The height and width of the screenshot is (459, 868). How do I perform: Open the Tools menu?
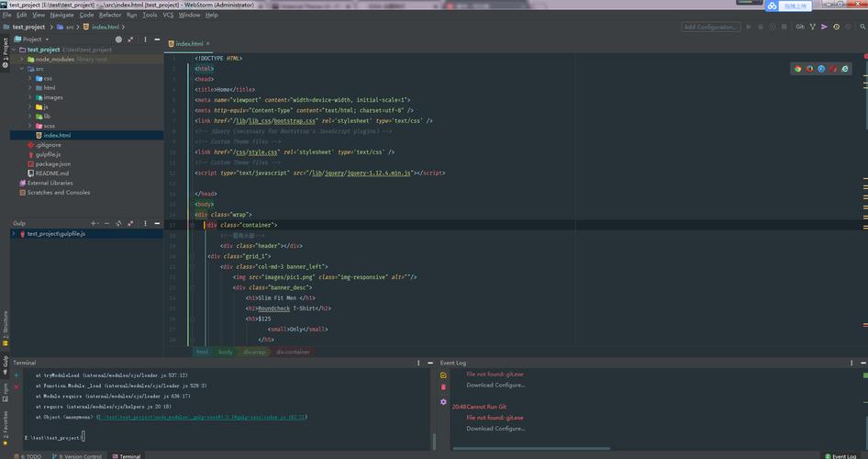pyautogui.click(x=150, y=15)
